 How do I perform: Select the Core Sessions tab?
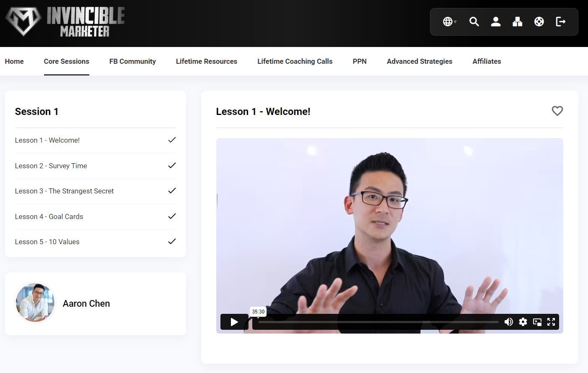67,61
